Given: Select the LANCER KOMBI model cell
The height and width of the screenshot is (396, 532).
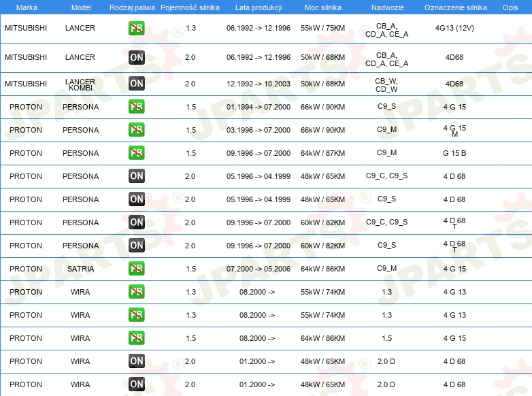Looking at the screenshot, I should (x=80, y=84).
